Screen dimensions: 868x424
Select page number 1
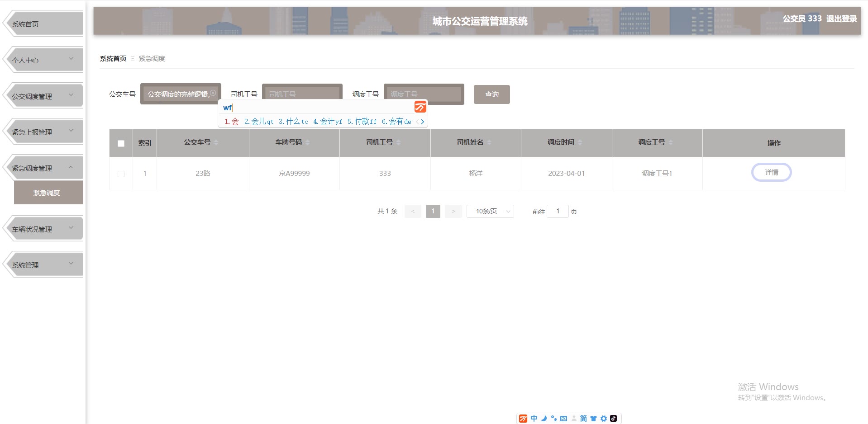click(433, 211)
